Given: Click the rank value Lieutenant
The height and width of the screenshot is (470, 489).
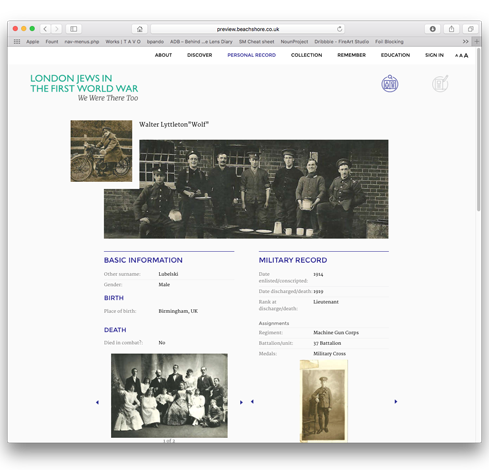Looking at the screenshot, I should [326, 302].
